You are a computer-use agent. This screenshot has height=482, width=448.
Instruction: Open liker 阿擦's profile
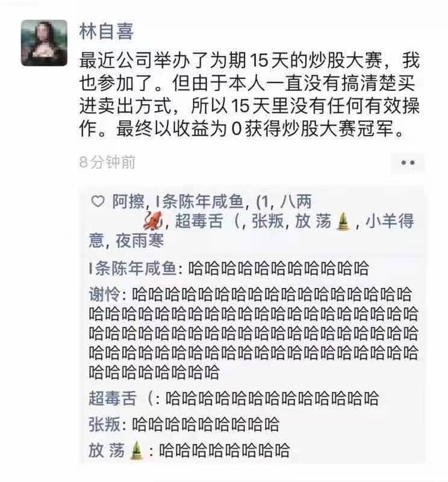coord(128,202)
